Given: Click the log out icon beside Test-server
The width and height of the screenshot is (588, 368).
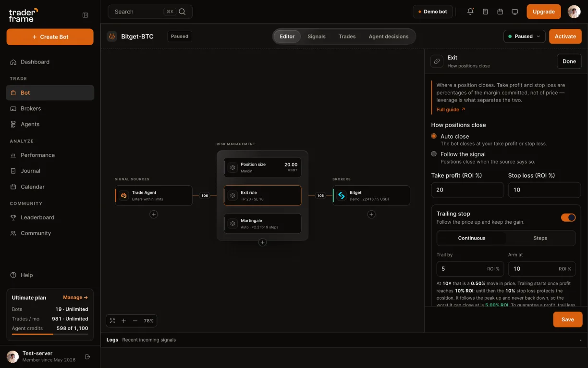Looking at the screenshot, I should (87, 356).
